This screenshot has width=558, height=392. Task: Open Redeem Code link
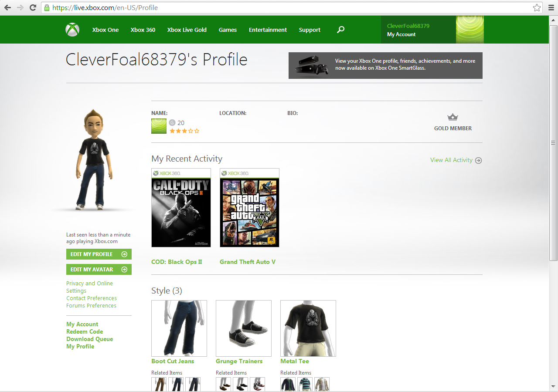click(x=85, y=331)
